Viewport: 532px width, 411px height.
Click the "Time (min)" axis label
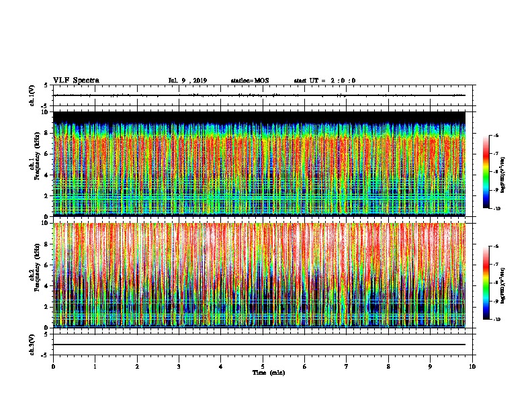[269, 373]
